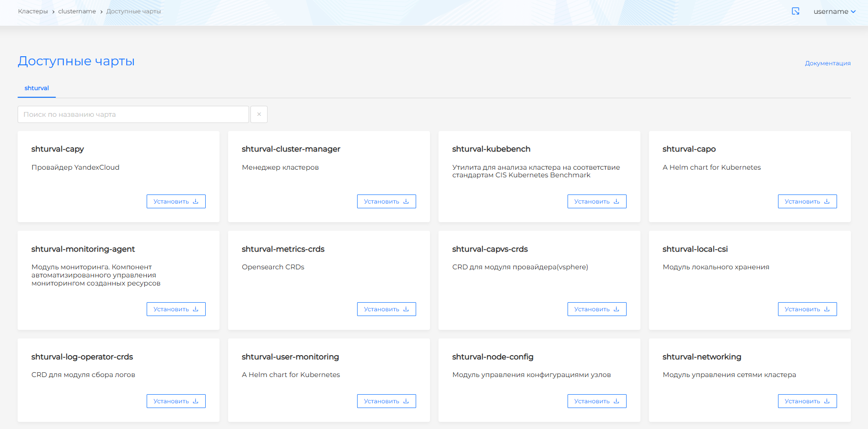Click the external window icon beside username

point(795,11)
